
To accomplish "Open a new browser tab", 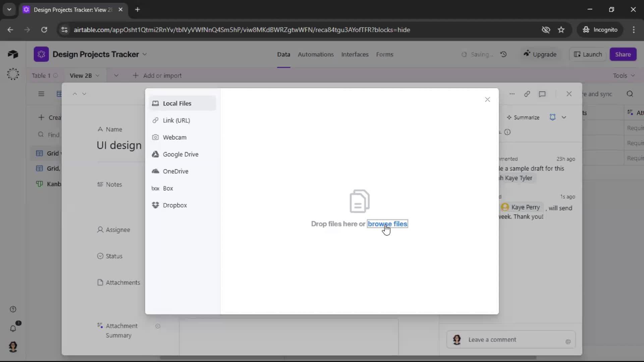I will tap(138, 10).
